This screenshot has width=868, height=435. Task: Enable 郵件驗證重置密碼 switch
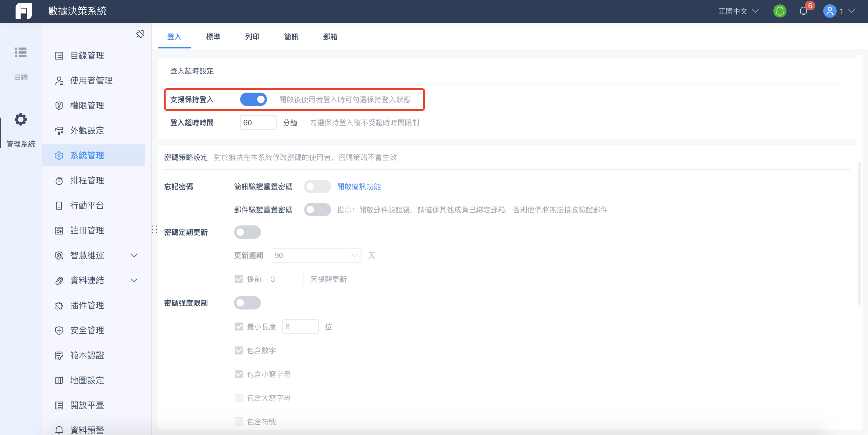(x=317, y=210)
